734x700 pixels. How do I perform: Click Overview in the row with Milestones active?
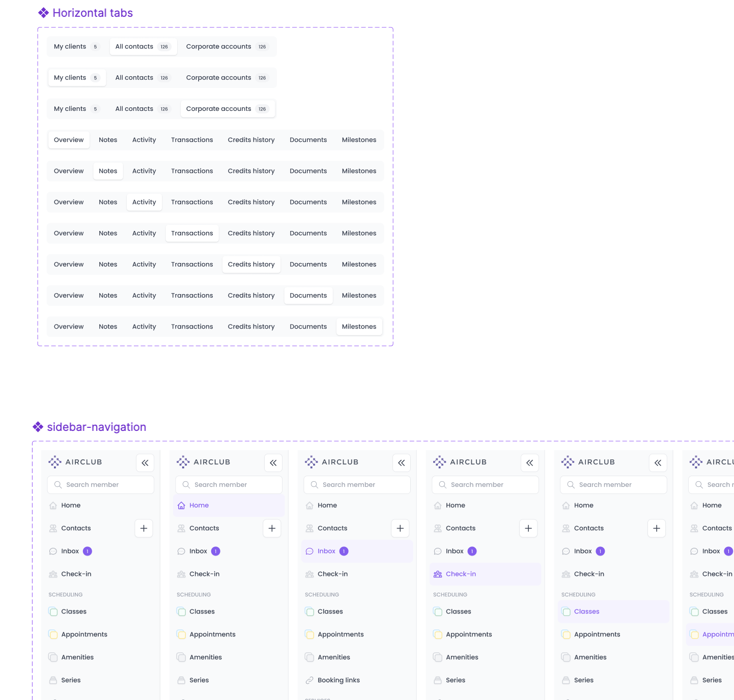pyautogui.click(x=69, y=327)
